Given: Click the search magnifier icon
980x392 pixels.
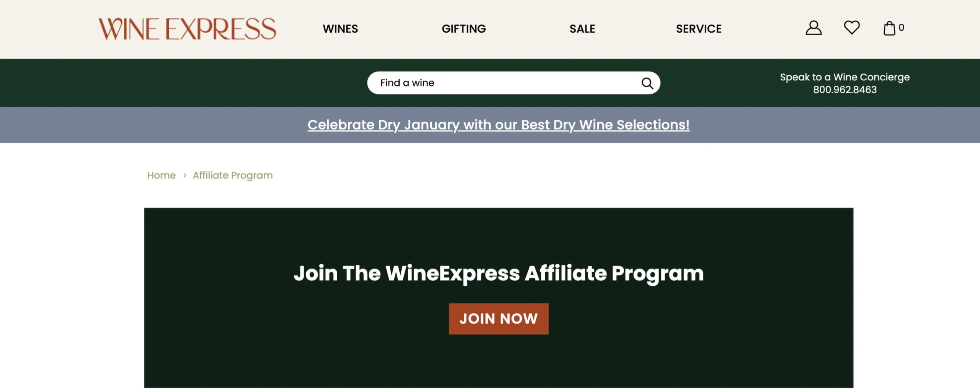Looking at the screenshot, I should [x=647, y=83].
